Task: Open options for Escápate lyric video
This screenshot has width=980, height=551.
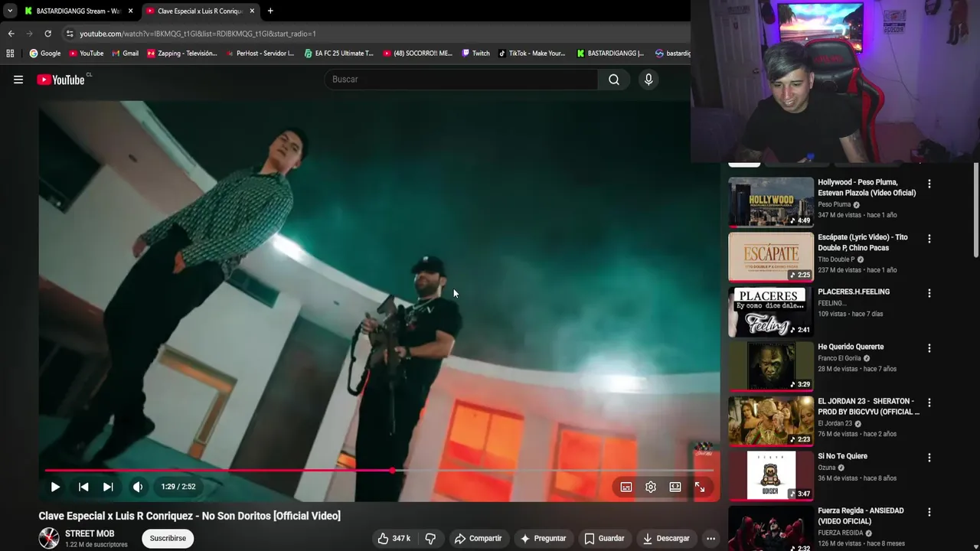Action: tap(929, 239)
